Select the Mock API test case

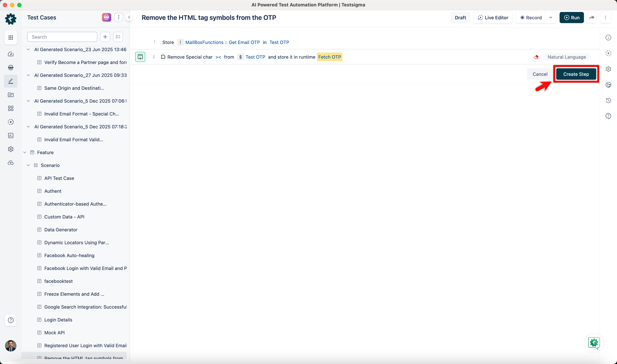pos(55,333)
